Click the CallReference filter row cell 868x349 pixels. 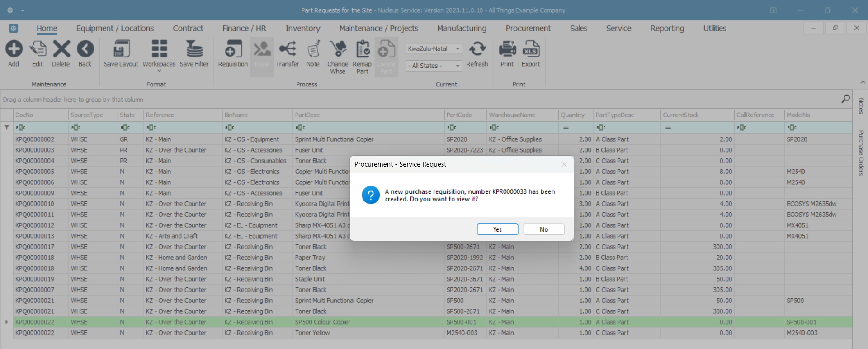click(759, 128)
